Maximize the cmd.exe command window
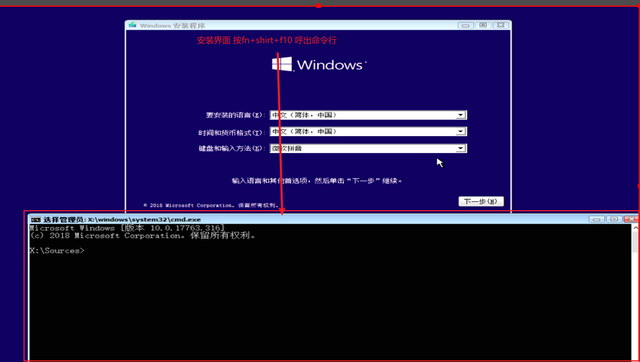This screenshot has width=640, height=362. (614, 220)
